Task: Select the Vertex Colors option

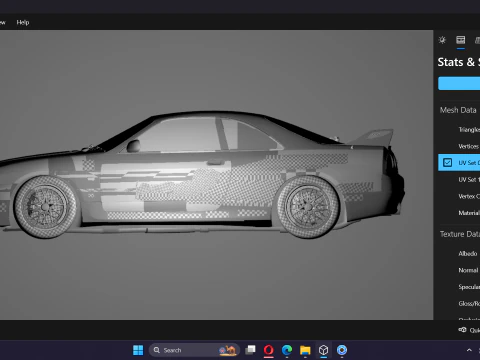Action: pos(469,196)
